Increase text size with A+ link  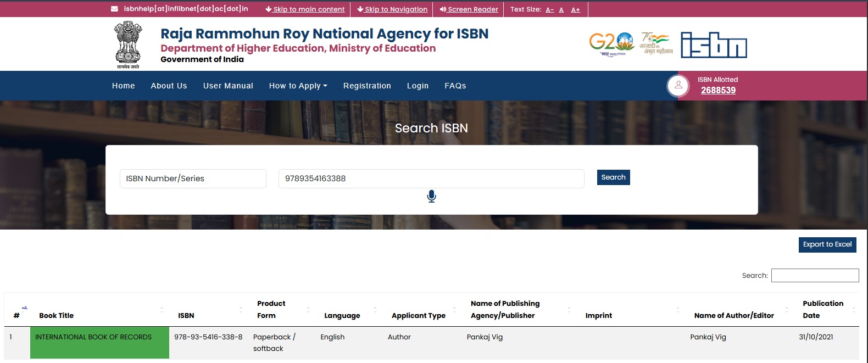(x=575, y=9)
